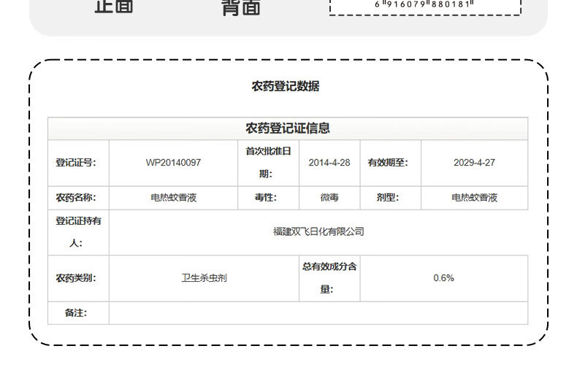Click the 备注 label
577x392 pixels.
tap(76, 313)
